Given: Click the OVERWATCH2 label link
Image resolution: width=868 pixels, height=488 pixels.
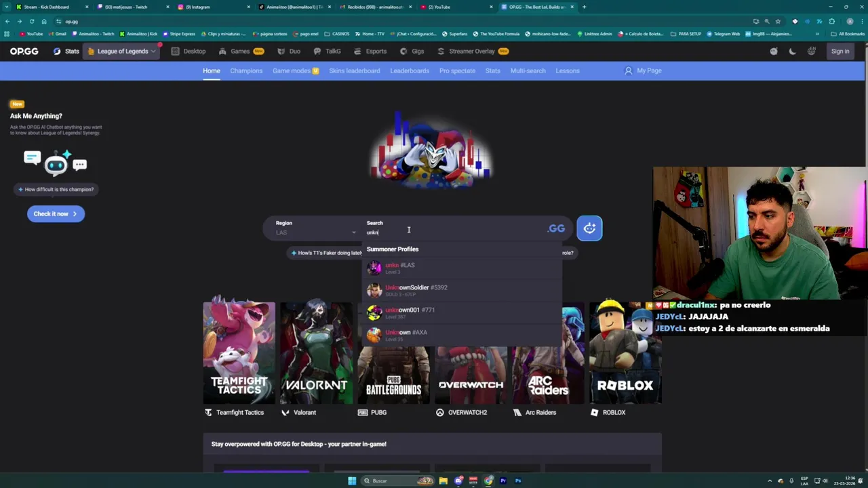Looking at the screenshot, I should click(461, 412).
